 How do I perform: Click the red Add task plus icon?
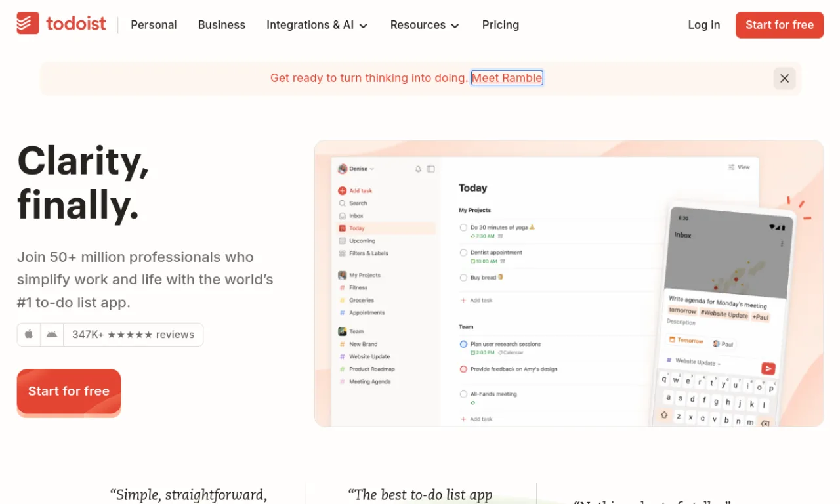[342, 191]
